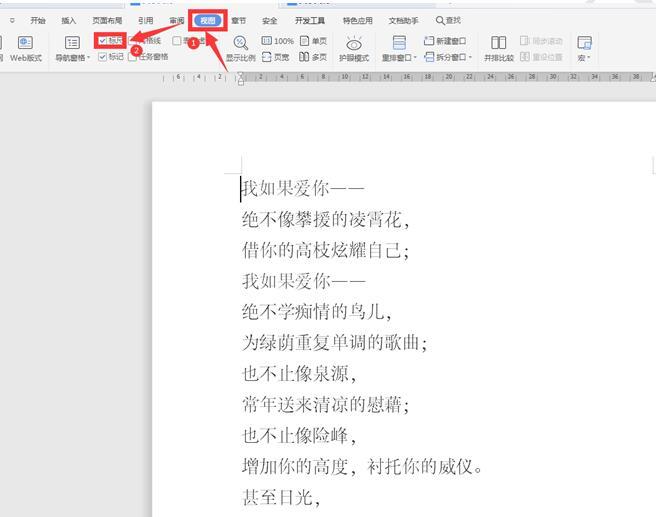Enable the 网格线 gridlines checkbox

pos(133,41)
